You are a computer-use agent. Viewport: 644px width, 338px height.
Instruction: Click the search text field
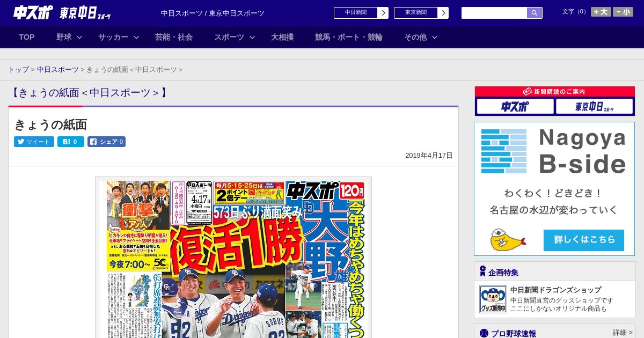pos(494,13)
